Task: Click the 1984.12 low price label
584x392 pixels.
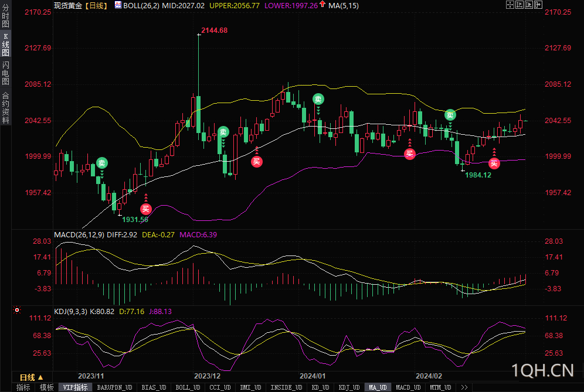Action: (478, 175)
